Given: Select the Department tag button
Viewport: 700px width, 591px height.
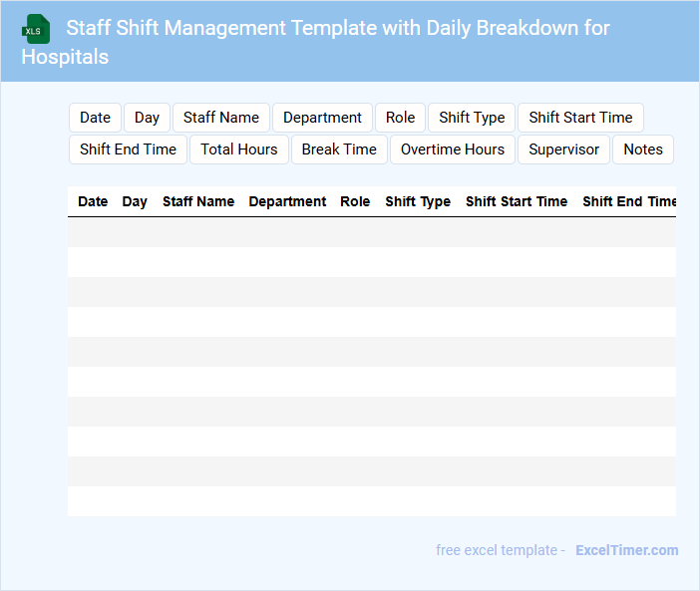Looking at the screenshot, I should (322, 118).
